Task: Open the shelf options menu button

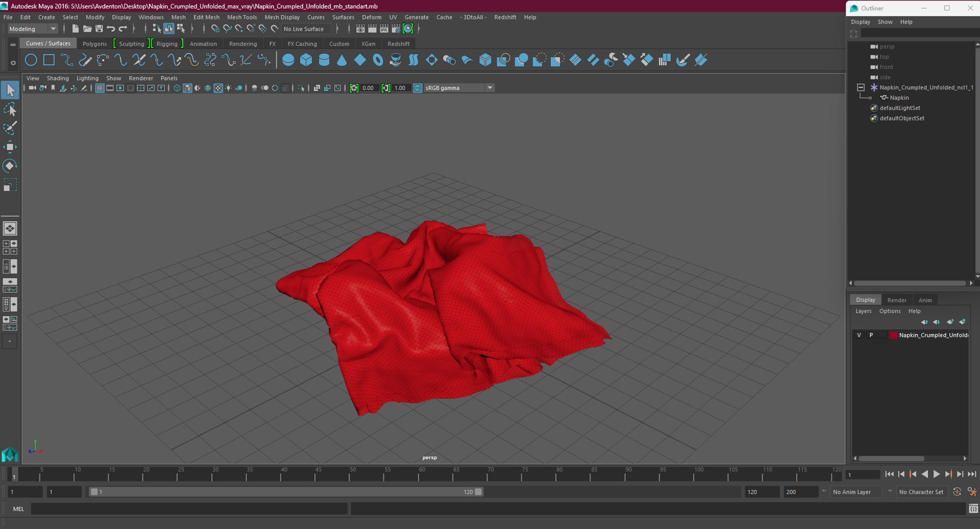Action: pos(13,63)
